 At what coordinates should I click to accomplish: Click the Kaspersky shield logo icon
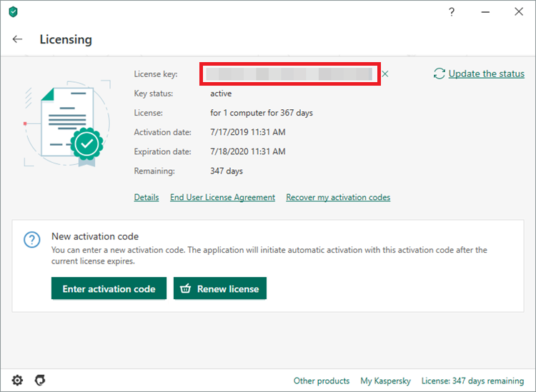[13, 12]
